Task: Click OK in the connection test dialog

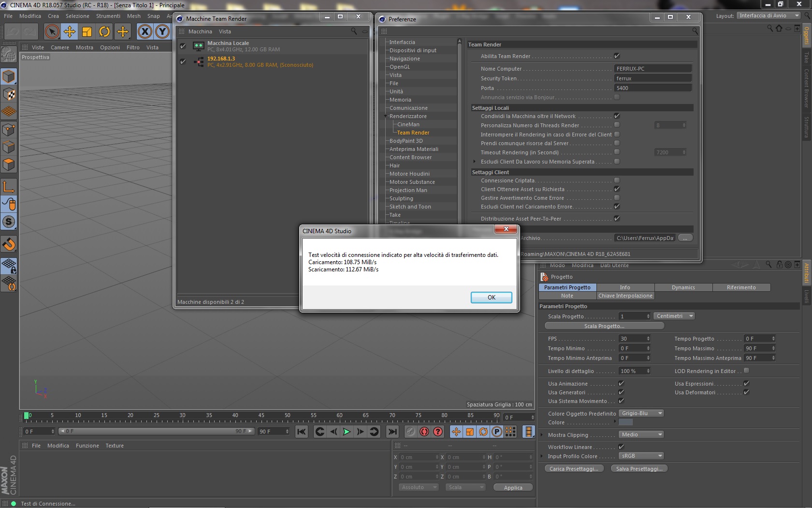Action: (492, 298)
